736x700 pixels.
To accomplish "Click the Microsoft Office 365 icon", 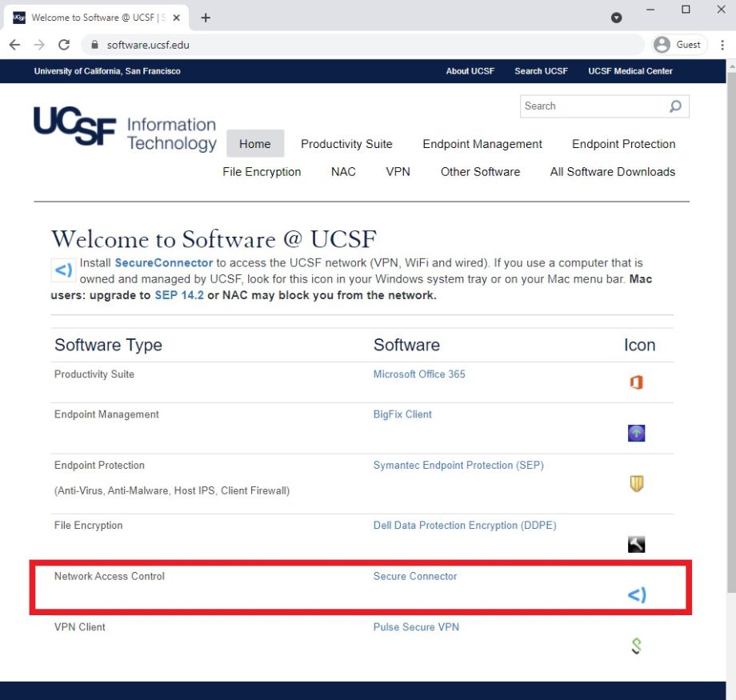I will coord(636,382).
